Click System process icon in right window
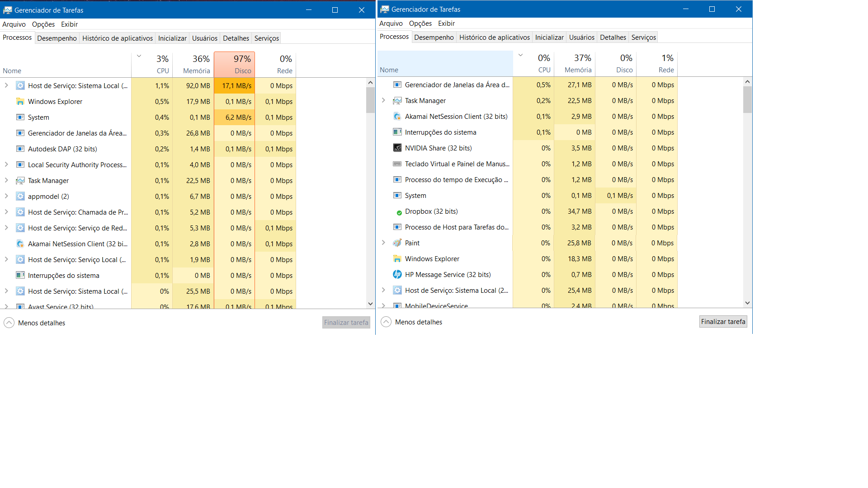 tap(397, 195)
